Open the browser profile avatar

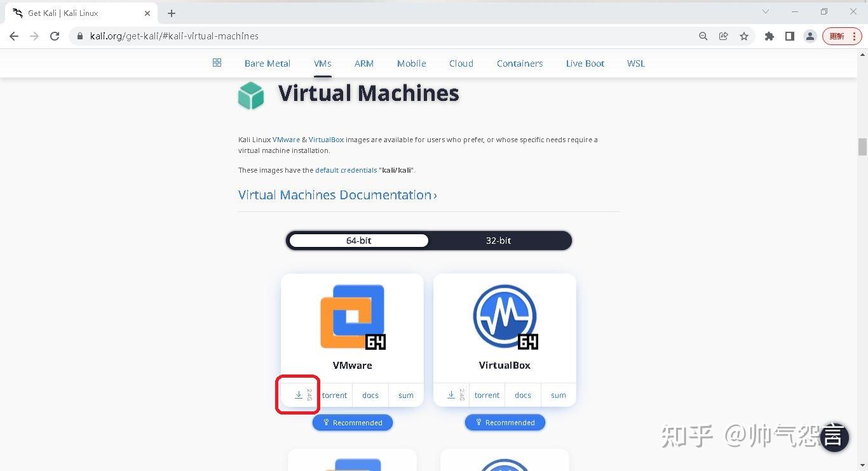pos(810,36)
